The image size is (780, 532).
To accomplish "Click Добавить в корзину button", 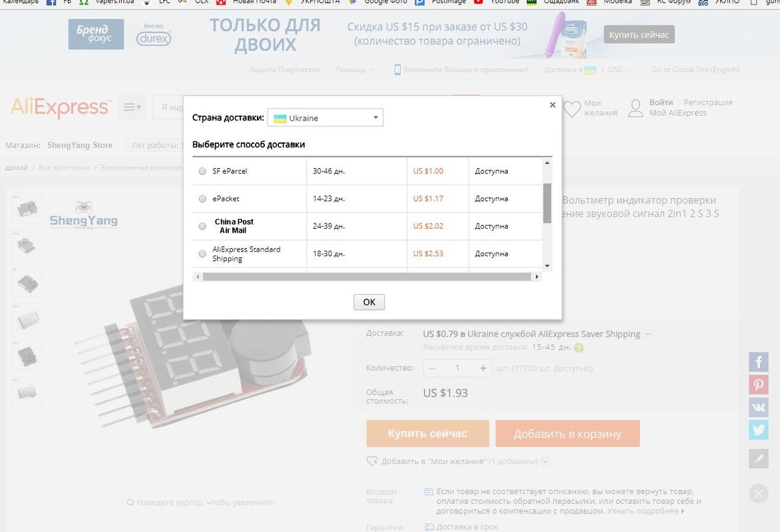I will (x=568, y=434).
